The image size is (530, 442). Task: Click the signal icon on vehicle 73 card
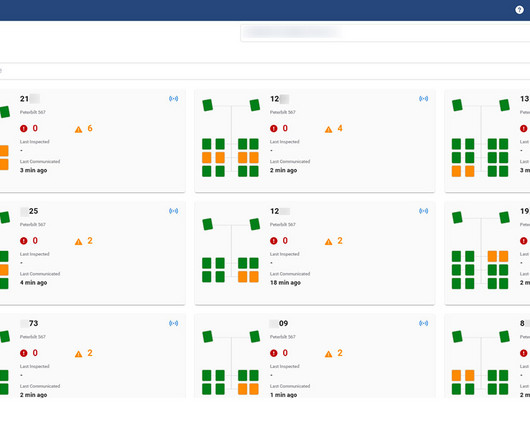[x=173, y=323]
